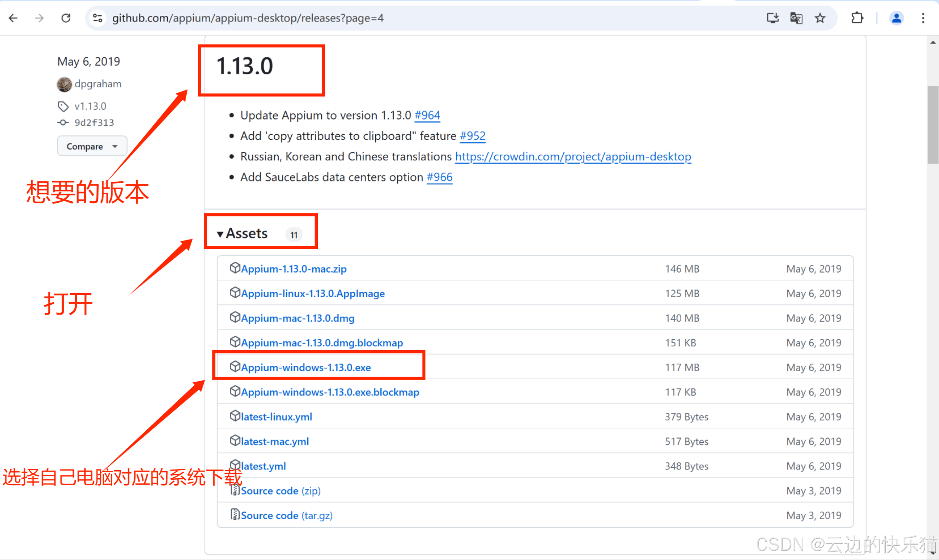The height and width of the screenshot is (560, 939).
Task: Click package icon next to Appium-linux-1.13.0.AppImage
Action: pos(235,293)
